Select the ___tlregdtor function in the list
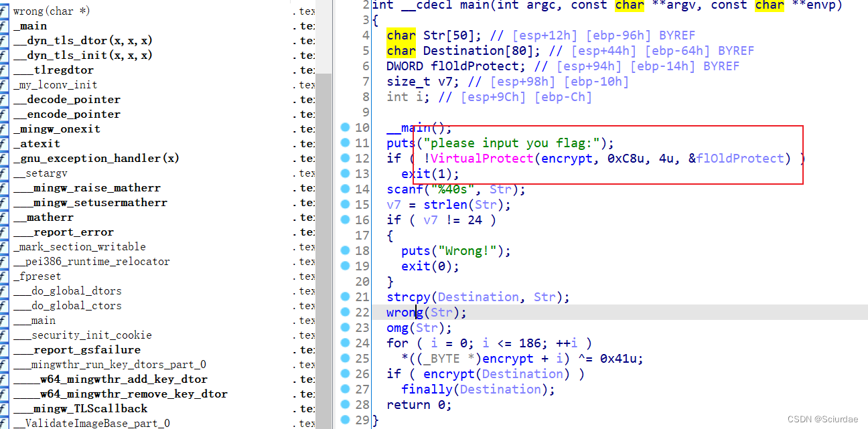Viewport: 868px width, 429px height. click(54, 70)
